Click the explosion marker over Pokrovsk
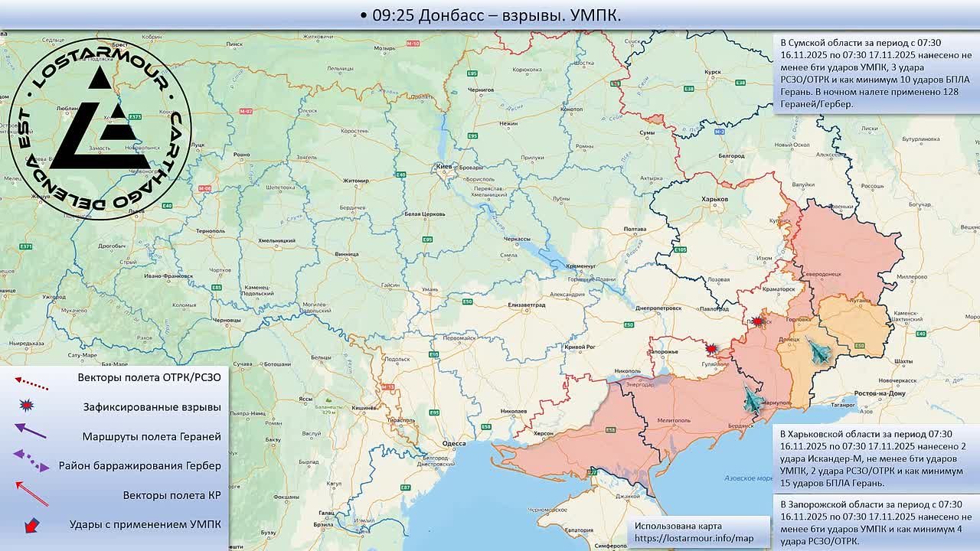 tap(757, 322)
